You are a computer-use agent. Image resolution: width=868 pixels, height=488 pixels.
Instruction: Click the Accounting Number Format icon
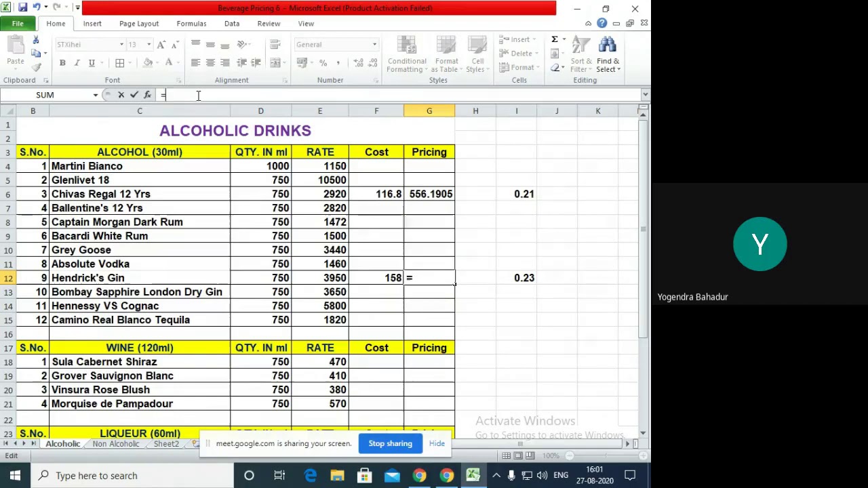tap(302, 63)
